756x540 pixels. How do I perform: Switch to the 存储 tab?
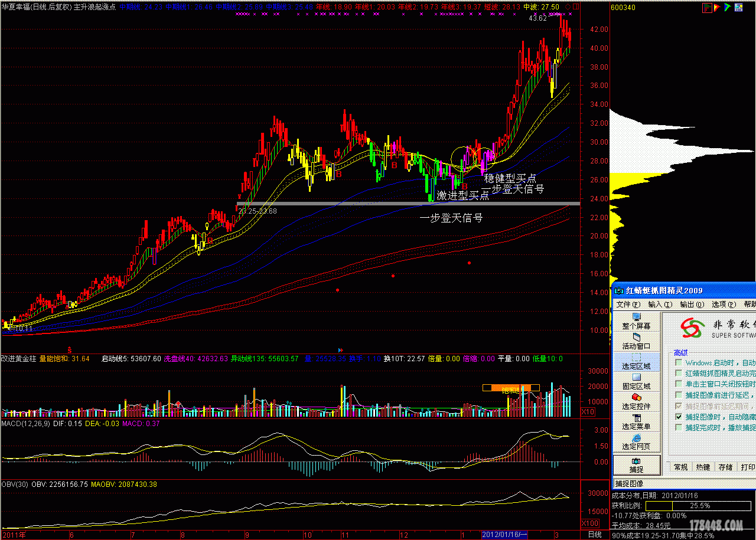pos(725,467)
